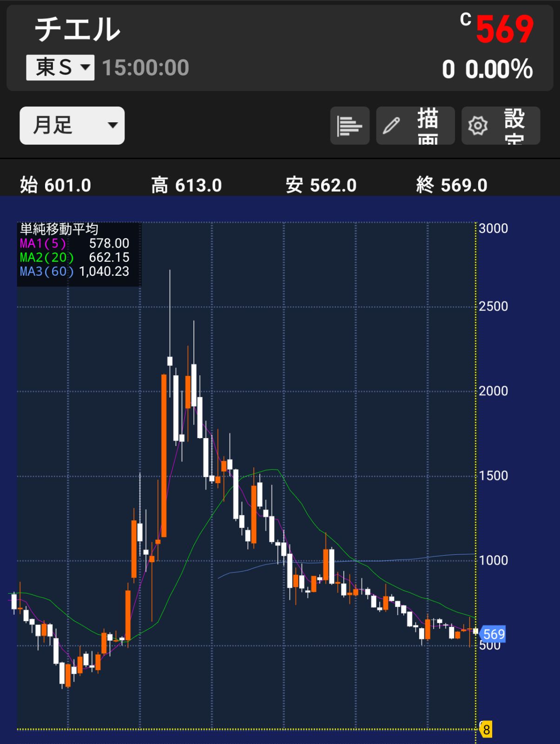The height and width of the screenshot is (744, 560).
Task: Click the high price 高 613.0
Action: point(186,186)
